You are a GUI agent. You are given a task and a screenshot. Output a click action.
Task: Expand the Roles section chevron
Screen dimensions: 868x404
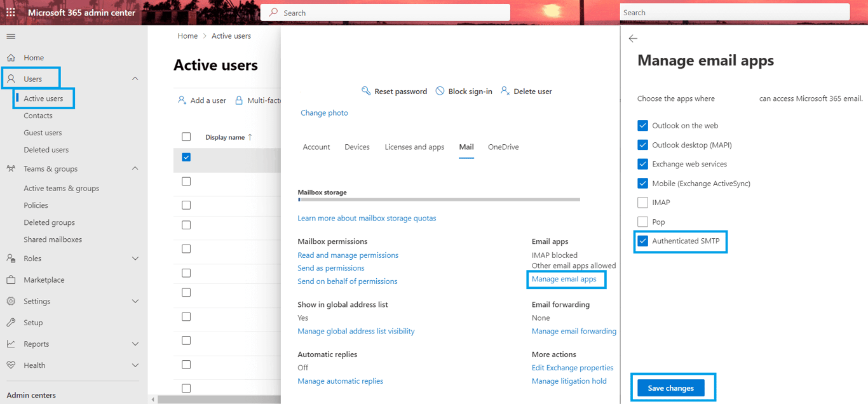(x=135, y=259)
